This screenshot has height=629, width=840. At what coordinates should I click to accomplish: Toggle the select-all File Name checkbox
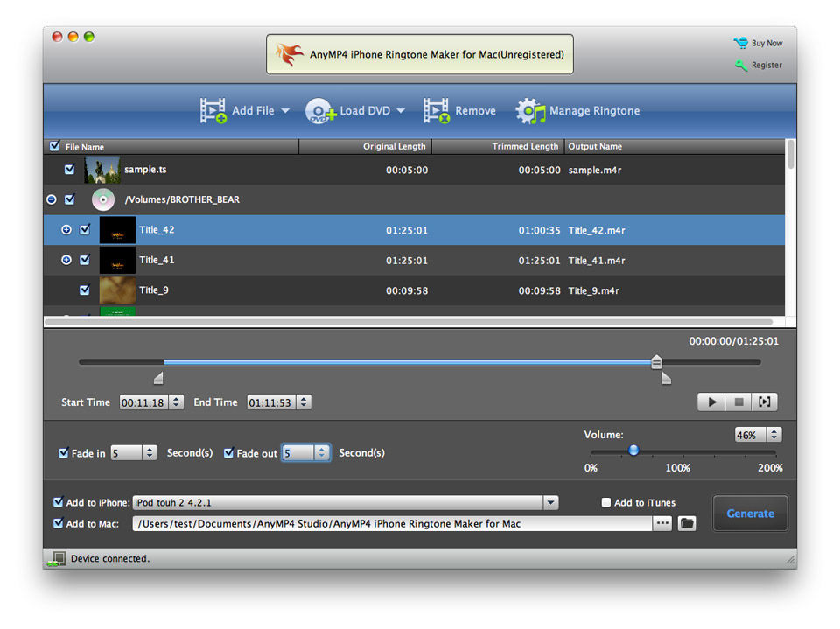point(54,146)
